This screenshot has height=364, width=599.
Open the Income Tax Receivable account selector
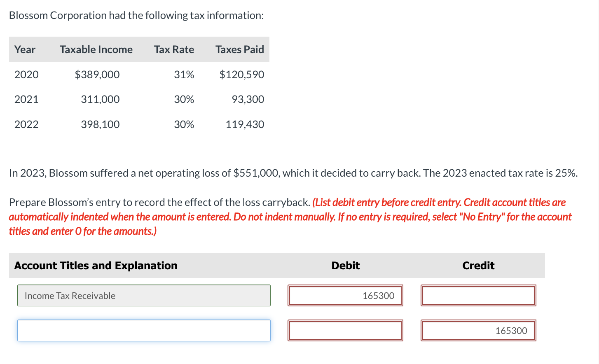tap(143, 295)
